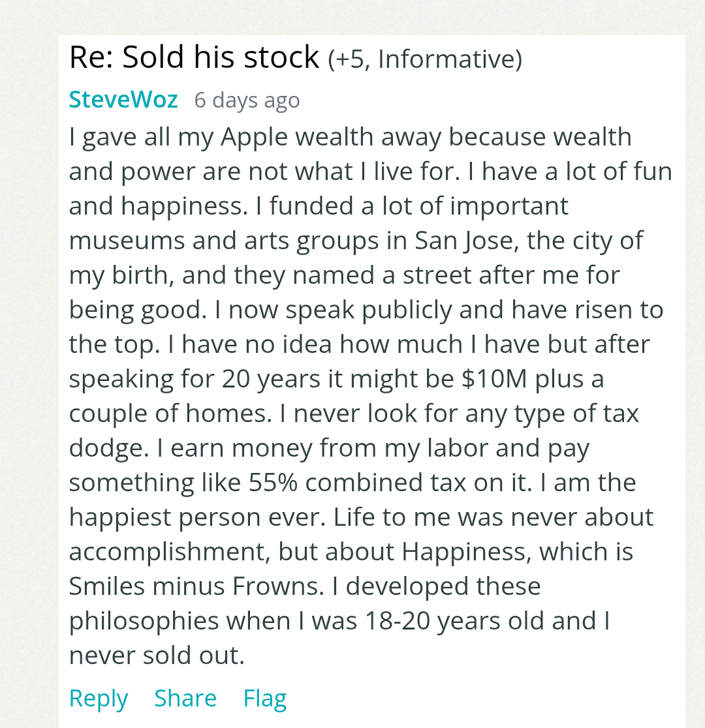This screenshot has height=728, width=705.
Task: Open the SteveWoz user profile link
Action: click(x=123, y=99)
